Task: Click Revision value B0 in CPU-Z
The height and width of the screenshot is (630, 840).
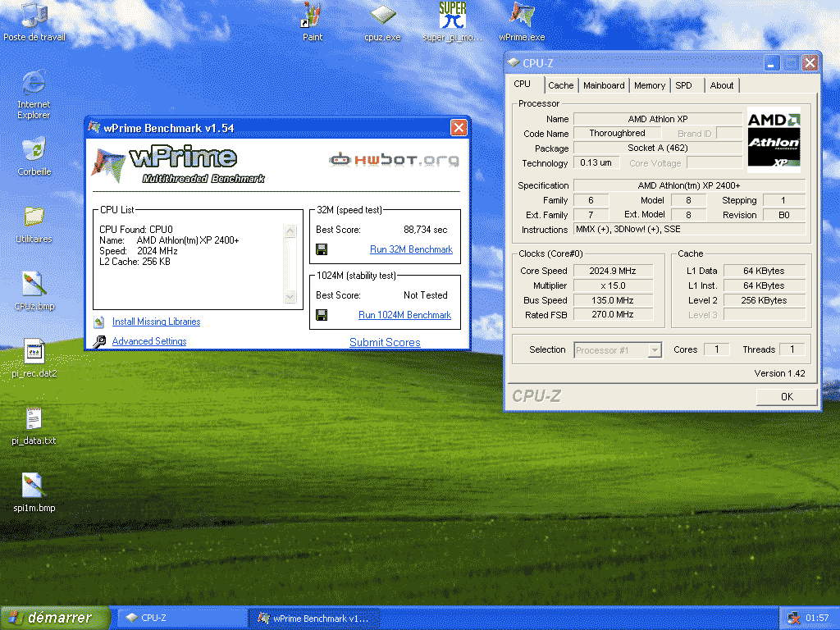Action: click(784, 215)
